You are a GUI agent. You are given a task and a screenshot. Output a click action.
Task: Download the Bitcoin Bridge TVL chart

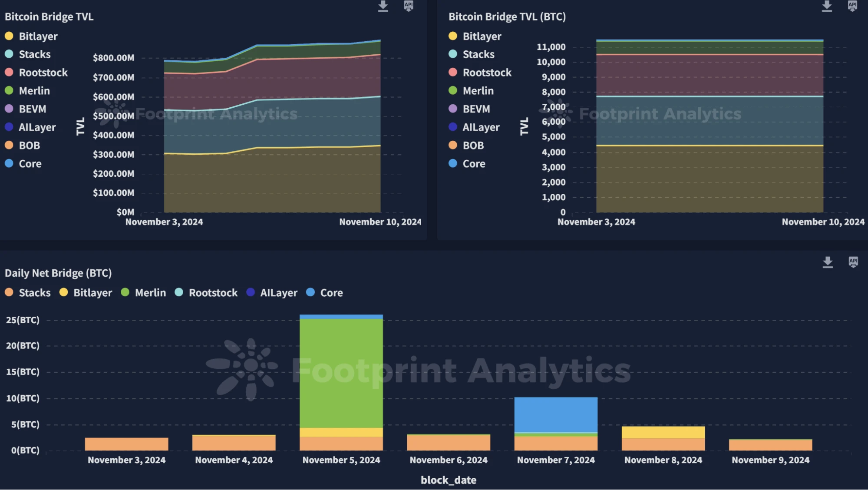(383, 6)
